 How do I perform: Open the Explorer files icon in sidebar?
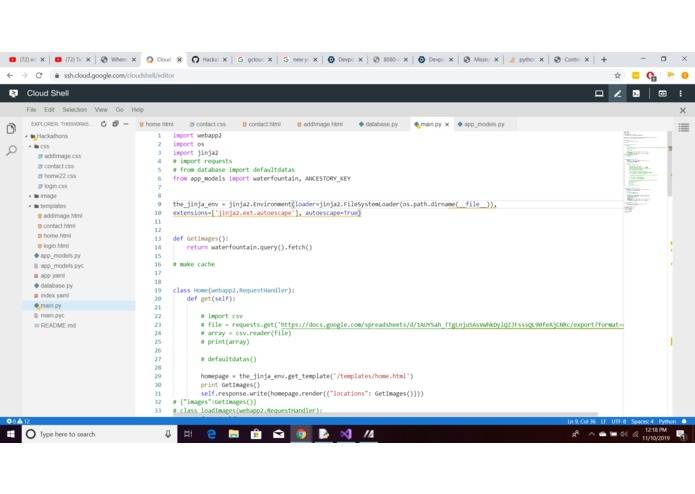pyautogui.click(x=12, y=129)
